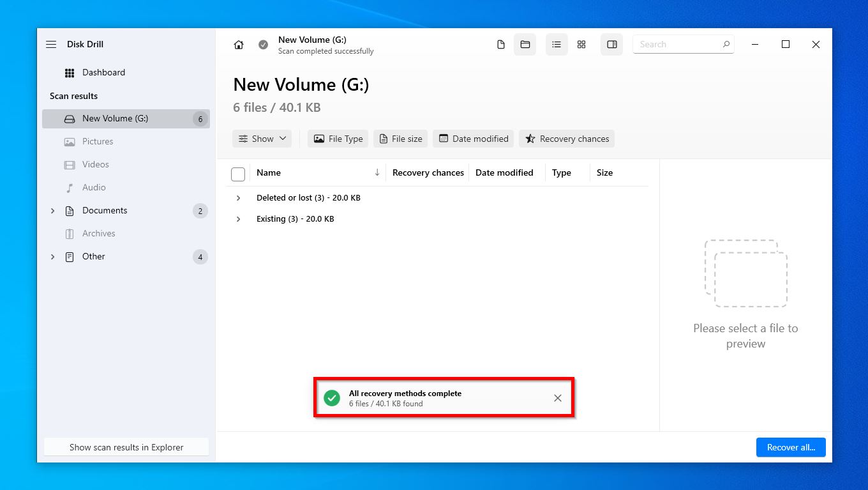Maximize the Disk Drill window
The image size is (868, 490).
786,44
